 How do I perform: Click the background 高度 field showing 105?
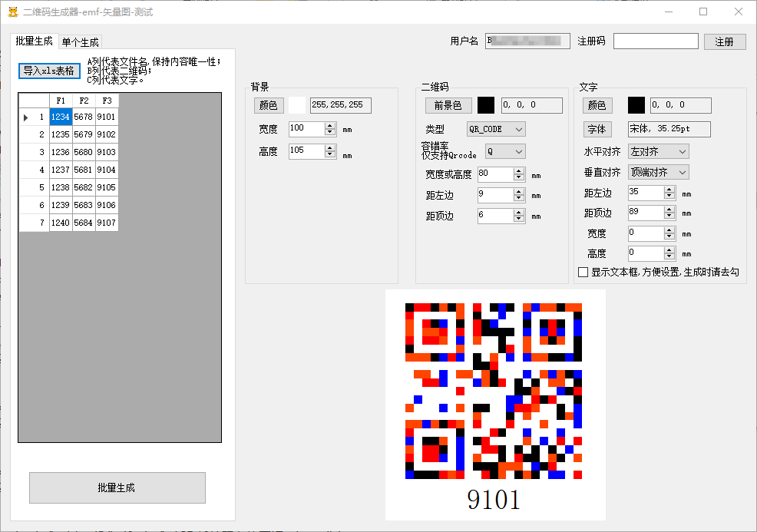(306, 151)
